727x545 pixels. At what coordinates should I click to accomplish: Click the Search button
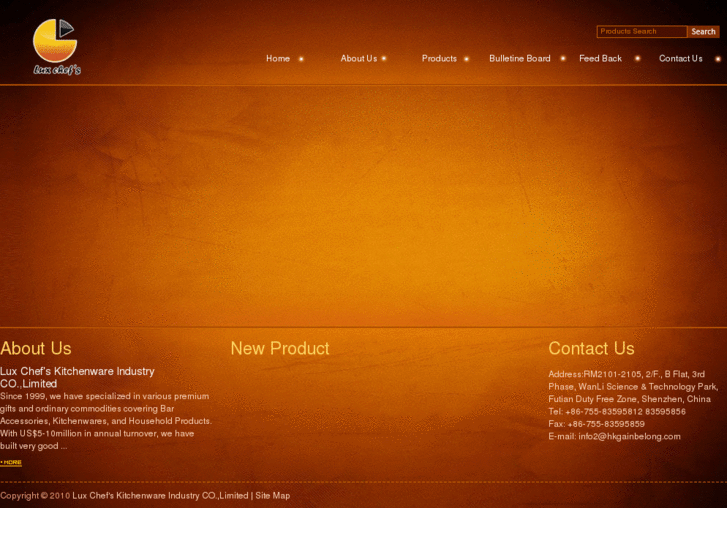coord(703,32)
